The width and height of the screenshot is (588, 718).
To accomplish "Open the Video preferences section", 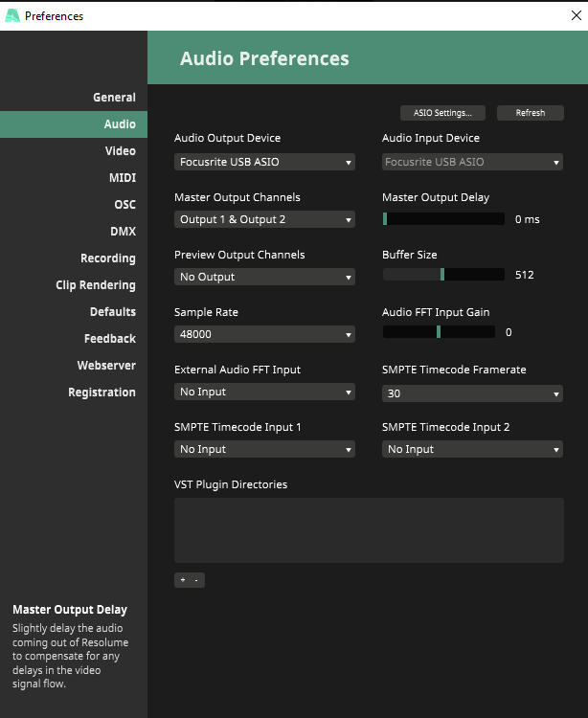I will 120,151.
